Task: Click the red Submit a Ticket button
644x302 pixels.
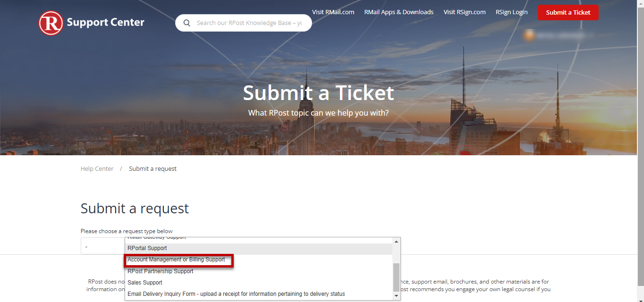Action: (568, 13)
